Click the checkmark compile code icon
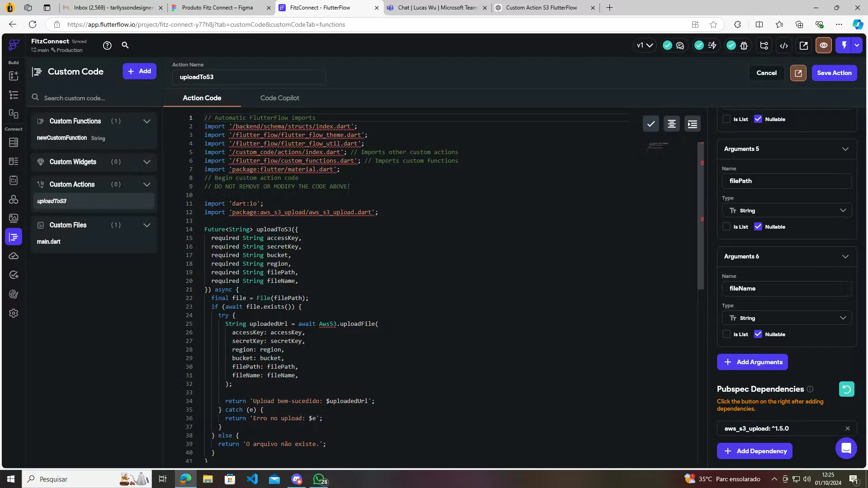This screenshot has height=488, width=868. click(x=651, y=124)
